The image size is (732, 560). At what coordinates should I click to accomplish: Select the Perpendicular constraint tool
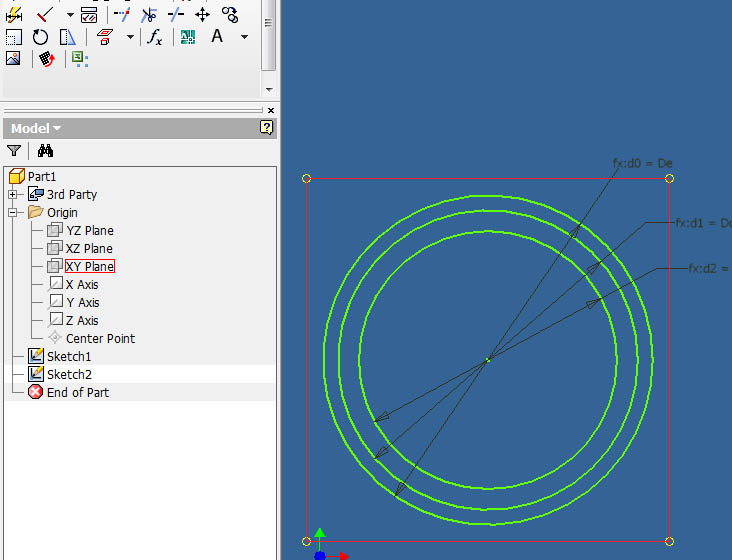coord(45,15)
